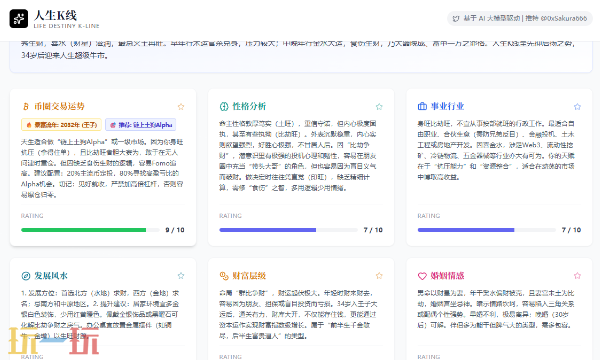Star the 财富层级 card
This screenshot has height=360, width=600.
tap(379, 276)
